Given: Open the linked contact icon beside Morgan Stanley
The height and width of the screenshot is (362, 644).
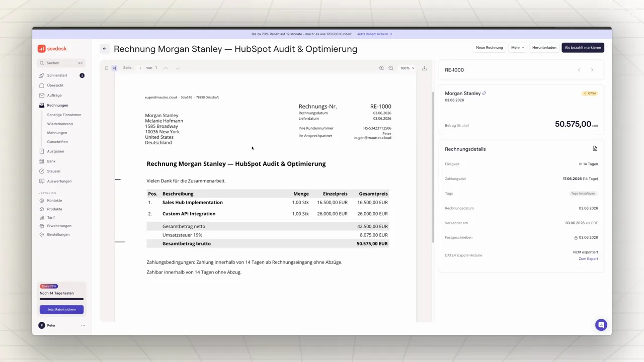Looking at the screenshot, I should 484,93.
